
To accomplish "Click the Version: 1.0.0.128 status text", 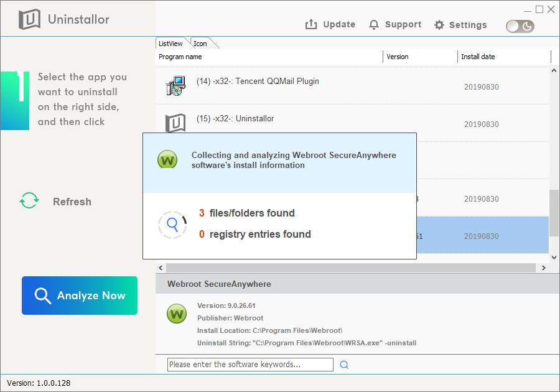I will point(39,383).
